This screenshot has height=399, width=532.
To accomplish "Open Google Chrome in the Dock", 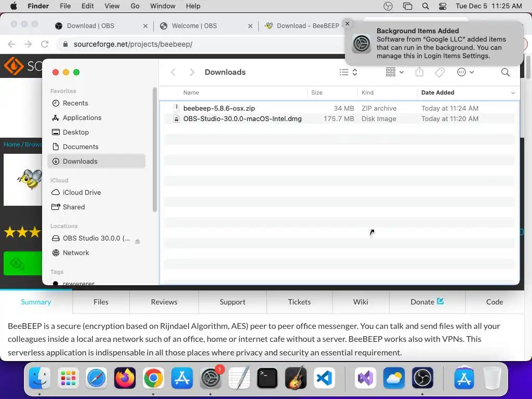I will click(x=153, y=378).
